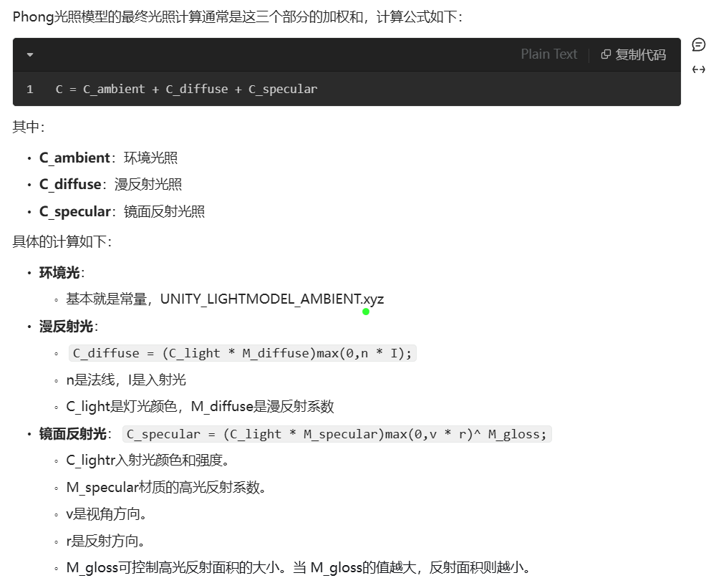The image size is (721, 588).
Task: Click the inline C_diffuse formula
Action: [242, 353]
